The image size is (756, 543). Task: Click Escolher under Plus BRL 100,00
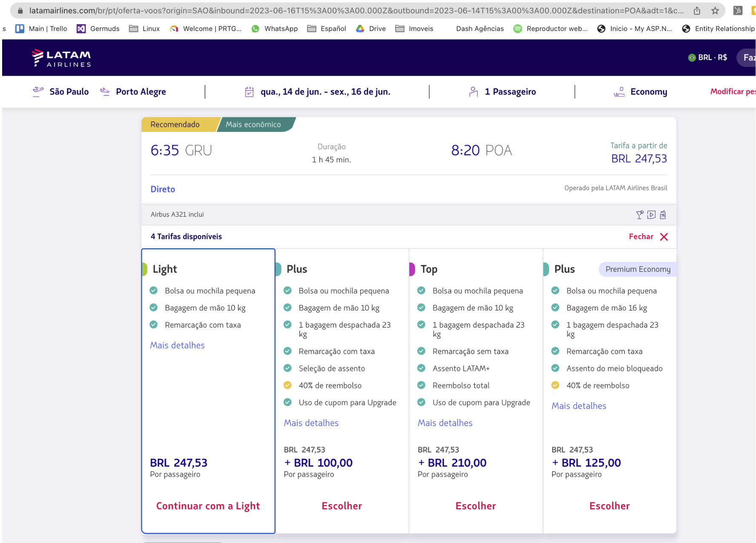[342, 506]
